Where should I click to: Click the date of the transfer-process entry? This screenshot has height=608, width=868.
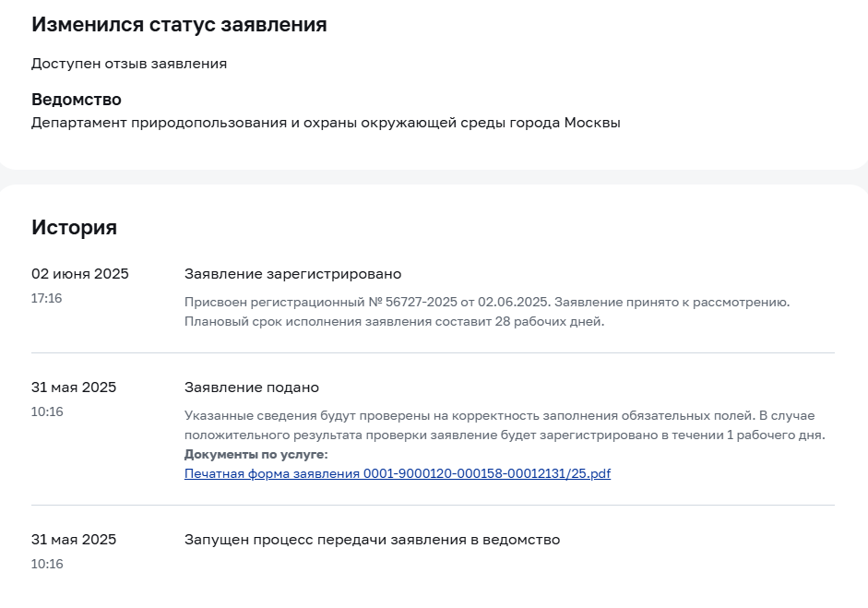pos(74,540)
